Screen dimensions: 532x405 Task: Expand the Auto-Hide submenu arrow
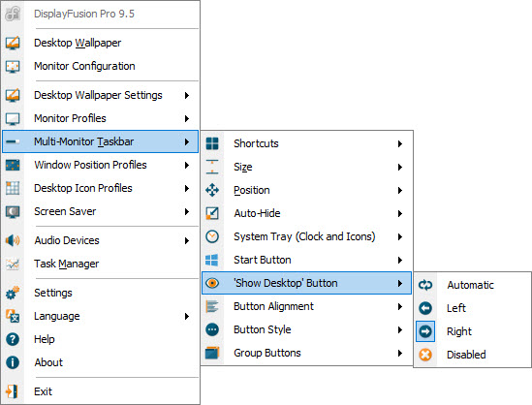coord(400,214)
